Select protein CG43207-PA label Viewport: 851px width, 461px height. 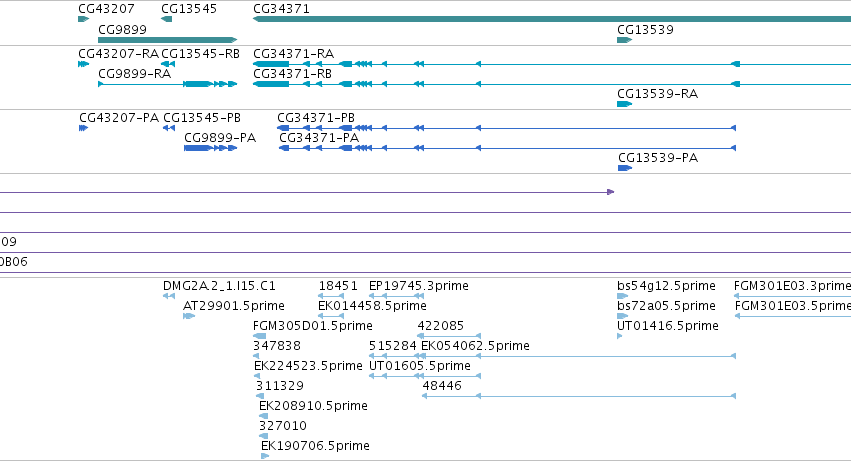[119, 118]
